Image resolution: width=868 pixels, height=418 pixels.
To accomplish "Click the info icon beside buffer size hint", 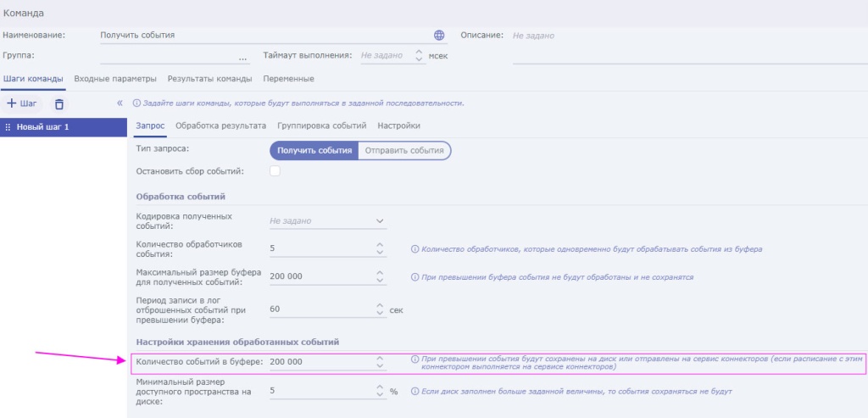I will point(415,277).
